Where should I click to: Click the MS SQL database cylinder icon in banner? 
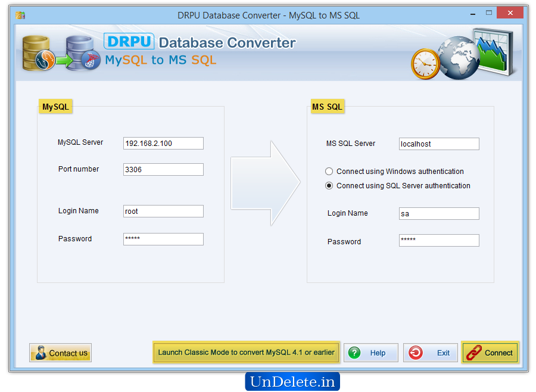click(x=83, y=54)
